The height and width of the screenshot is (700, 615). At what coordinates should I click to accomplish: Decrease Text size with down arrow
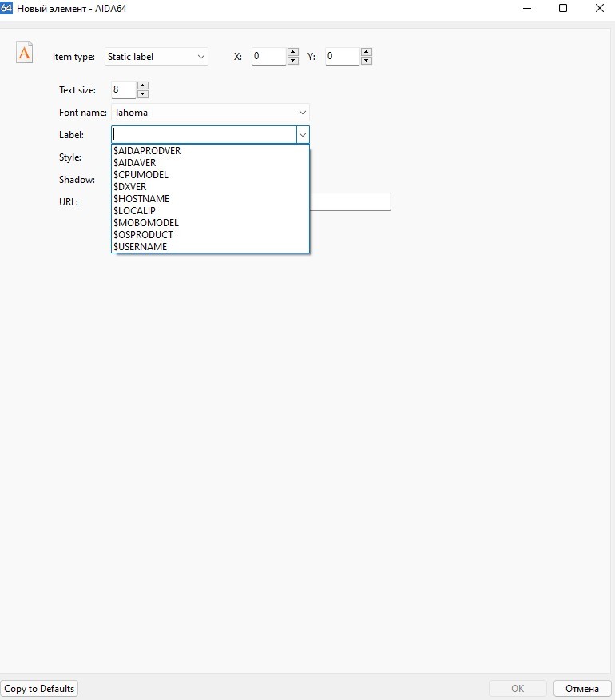coord(143,94)
